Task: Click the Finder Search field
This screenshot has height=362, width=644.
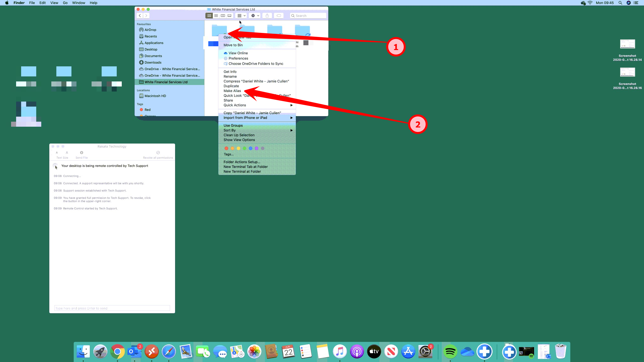Action: 309,16
